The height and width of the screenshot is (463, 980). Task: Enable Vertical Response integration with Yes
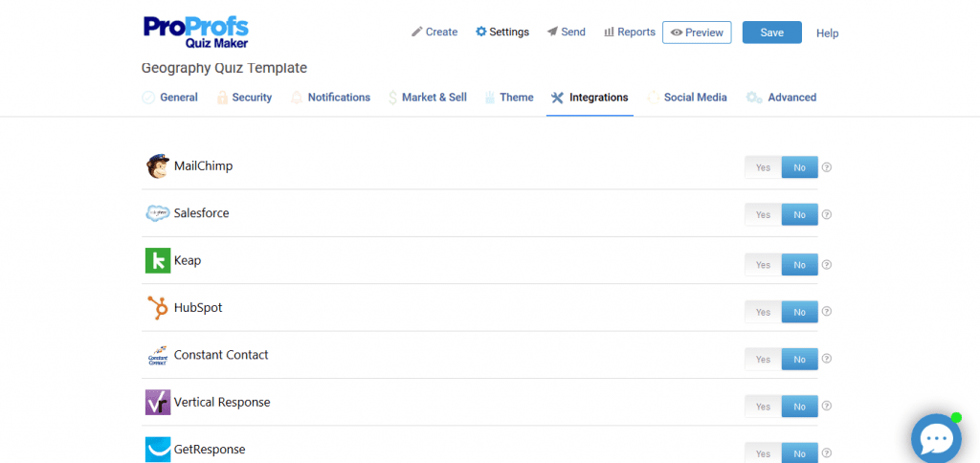(x=763, y=407)
